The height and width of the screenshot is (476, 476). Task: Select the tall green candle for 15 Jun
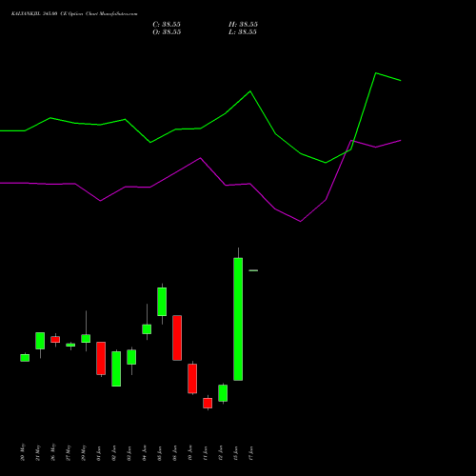(x=238, y=319)
